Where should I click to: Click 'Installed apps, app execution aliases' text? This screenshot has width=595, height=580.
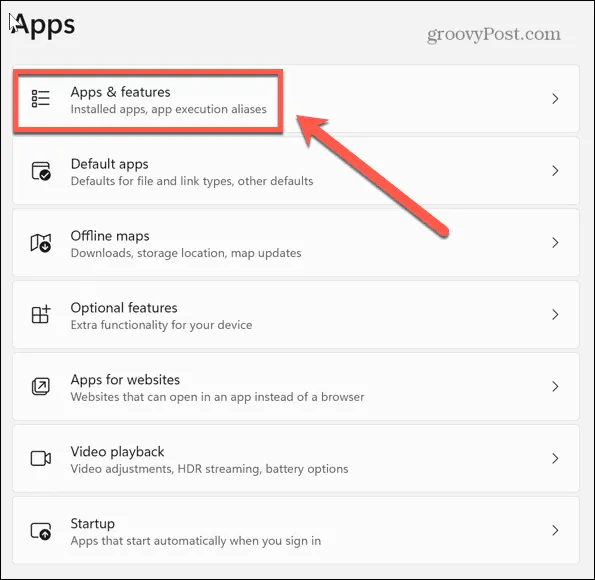168,109
